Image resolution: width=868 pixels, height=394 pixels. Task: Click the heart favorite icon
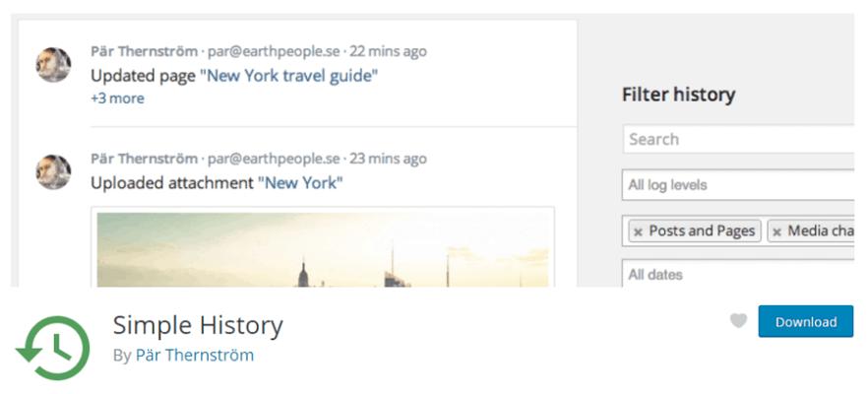[x=738, y=321]
